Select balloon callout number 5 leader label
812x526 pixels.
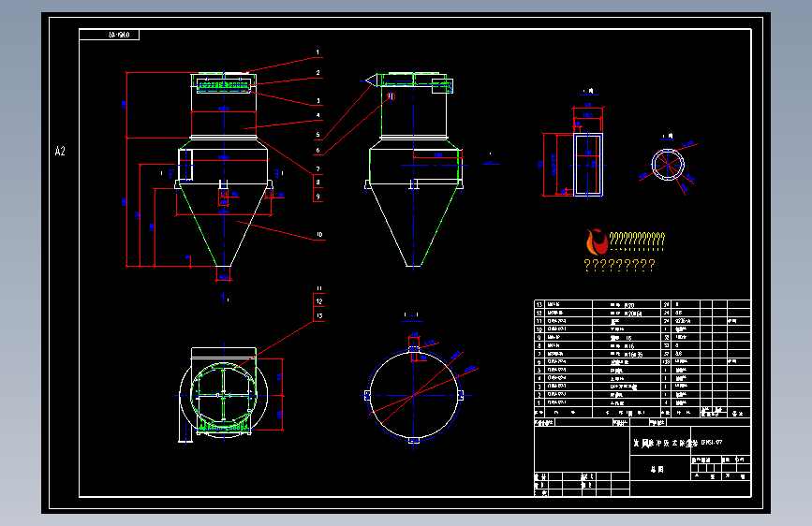click(x=318, y=135)
